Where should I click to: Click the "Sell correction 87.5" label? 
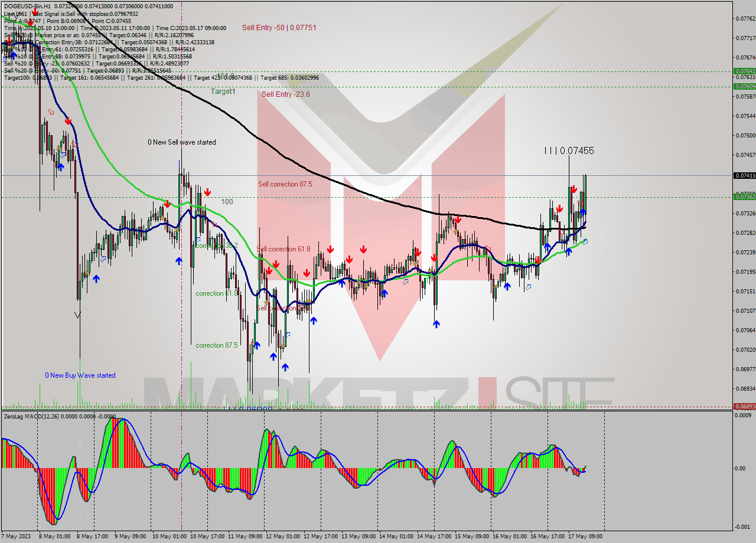[x=285, y=184]
